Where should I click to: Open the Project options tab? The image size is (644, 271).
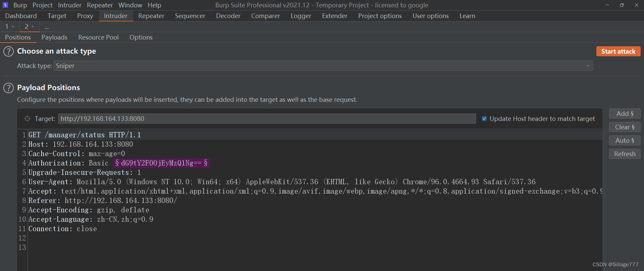pyautogui.click(x=380, y=16)
